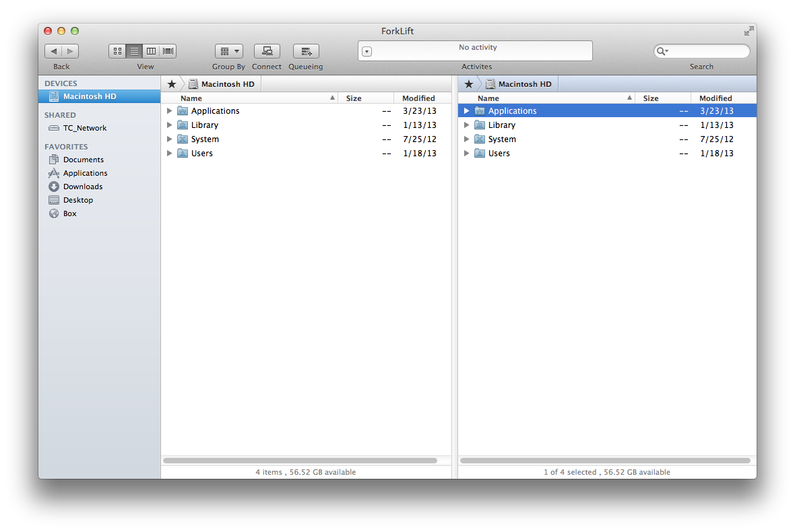
Task: Click the 1/18/13 date in the right pane
Action: pos(716,154)
